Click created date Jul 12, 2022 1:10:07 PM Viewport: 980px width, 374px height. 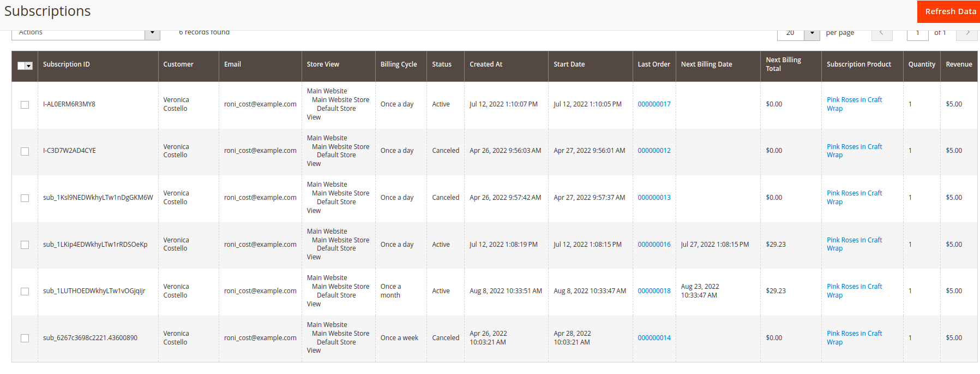pyautogui.click(x=503, y=104)
